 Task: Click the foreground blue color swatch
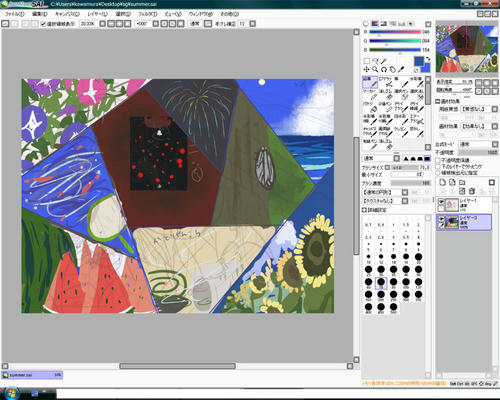point(419,61)
